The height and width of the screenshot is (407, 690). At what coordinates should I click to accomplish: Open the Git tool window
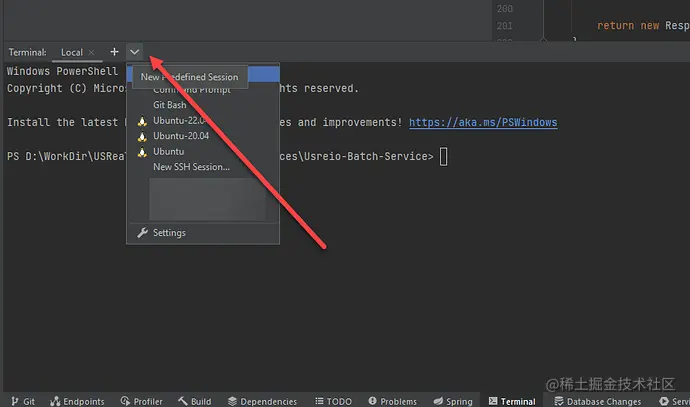(x=23, y=401)
